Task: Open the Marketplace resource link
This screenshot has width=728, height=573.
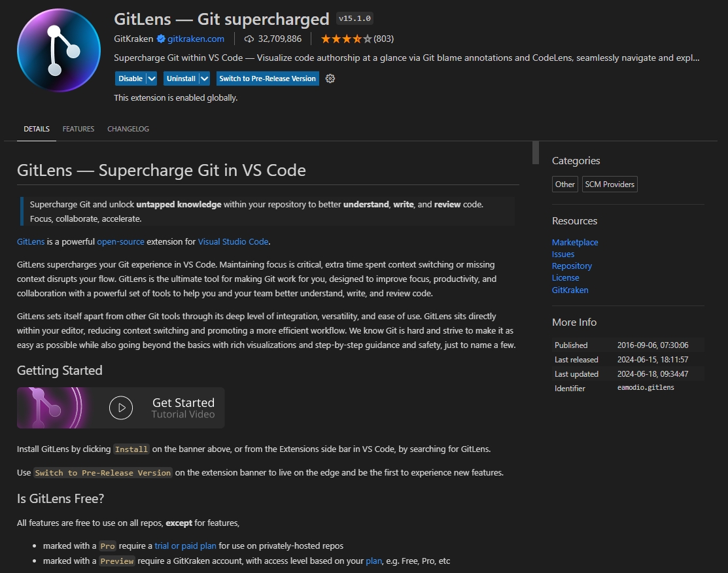Action: tap(575, 242)
